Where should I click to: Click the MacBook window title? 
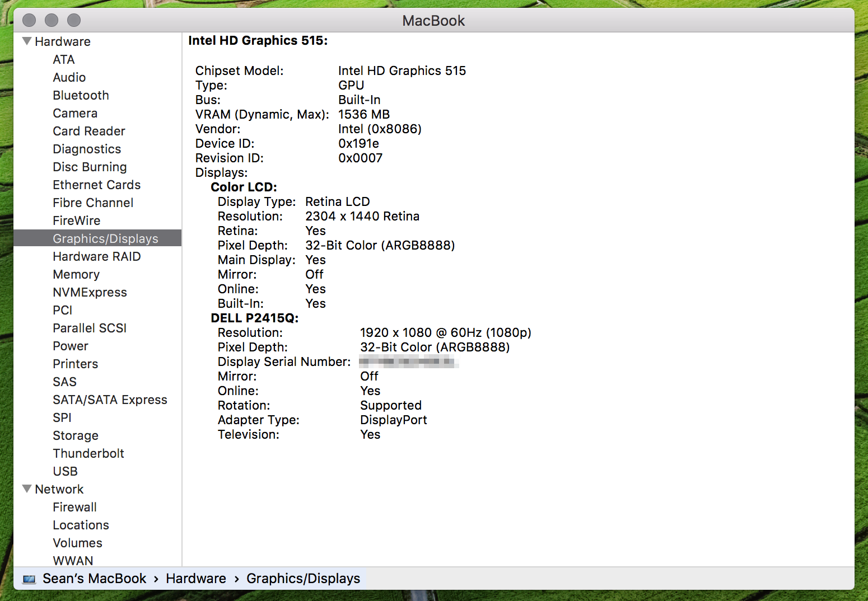(433, 21)
